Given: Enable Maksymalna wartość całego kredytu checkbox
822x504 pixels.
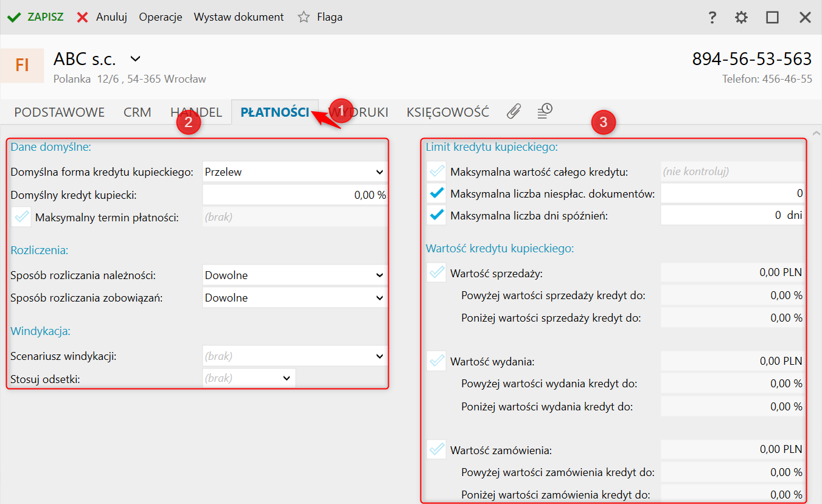Looking at the screenshot, I should (436, 171).
